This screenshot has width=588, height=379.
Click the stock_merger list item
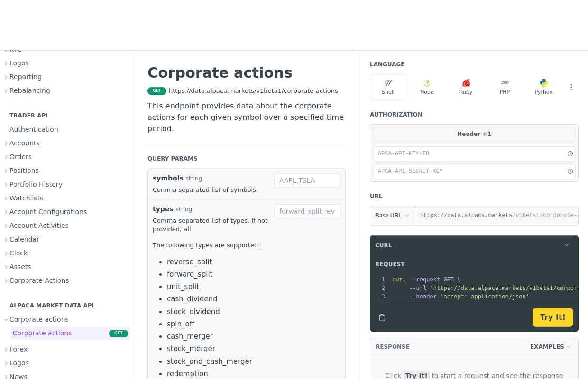[191, 349]
